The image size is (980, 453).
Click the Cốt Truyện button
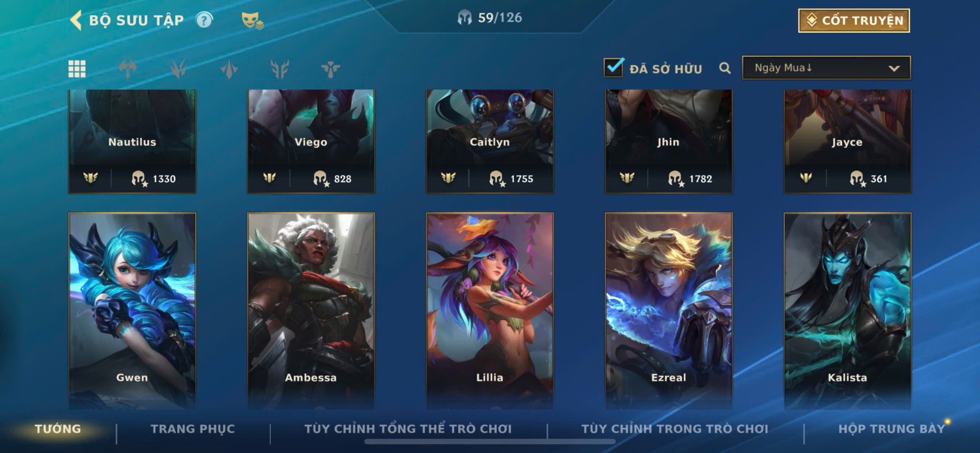[x=853, y=20]
